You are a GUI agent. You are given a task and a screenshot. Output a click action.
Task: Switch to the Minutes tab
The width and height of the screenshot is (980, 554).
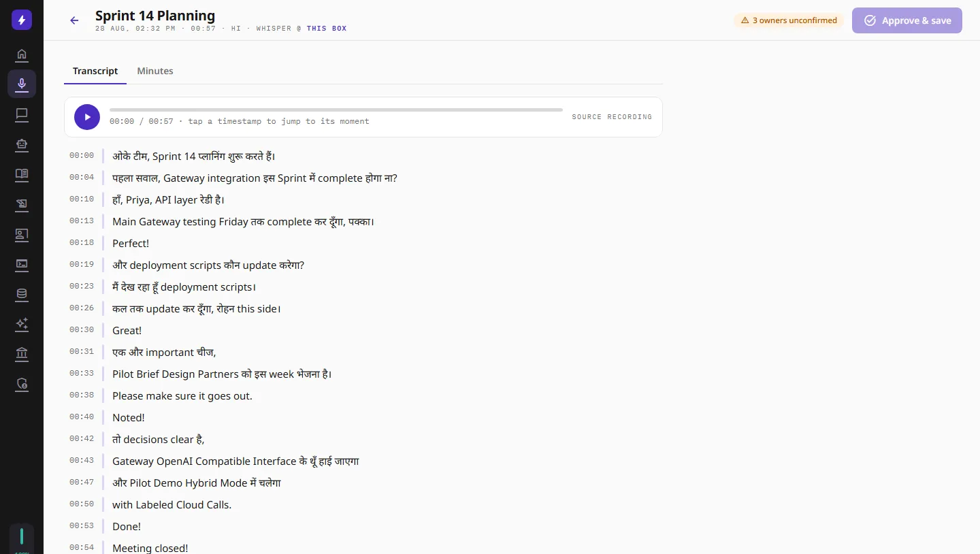tap(155, 71)
